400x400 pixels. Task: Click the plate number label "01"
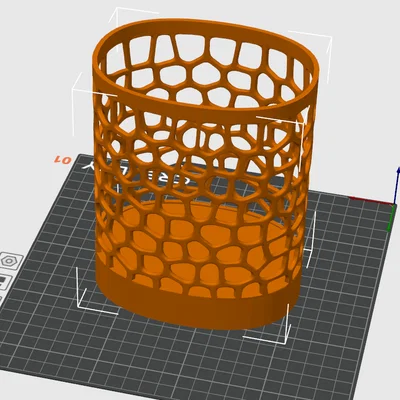tap(63, 160)
